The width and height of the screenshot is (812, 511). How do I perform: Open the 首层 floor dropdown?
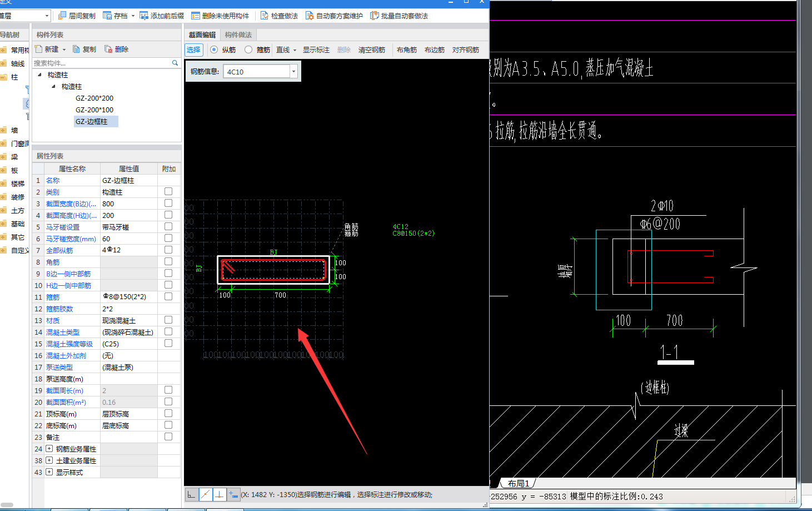click(x=47, y=16)
